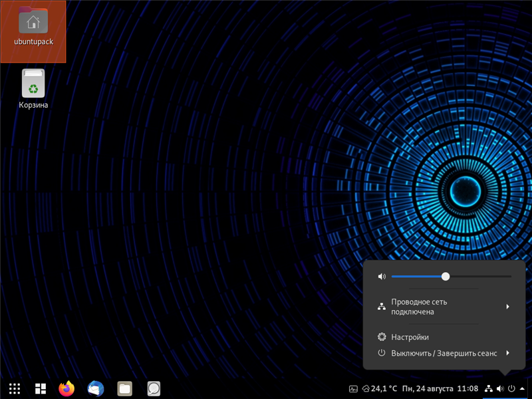Click the speaker icon in the system tray
Viewport: 532px width, 399px height.
(500, 388)
